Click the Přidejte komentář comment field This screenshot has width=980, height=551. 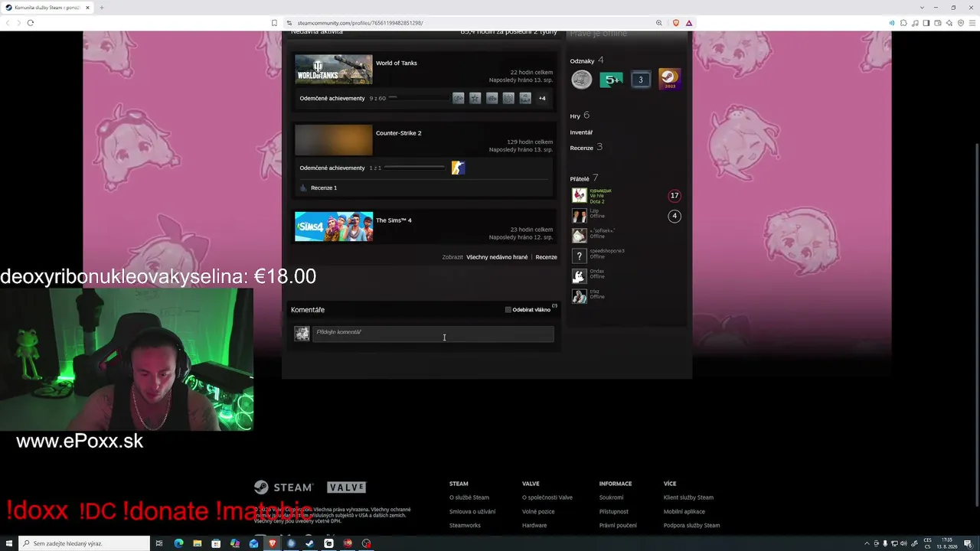point(433,333)
